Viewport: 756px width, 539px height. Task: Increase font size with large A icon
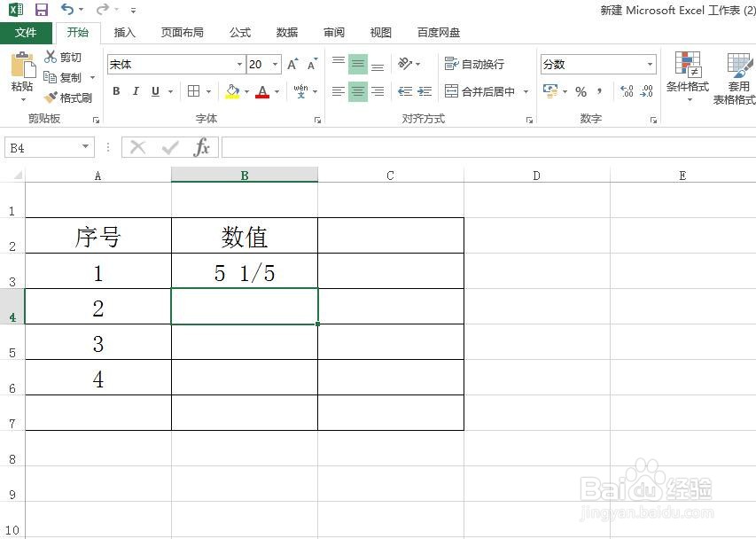[292, 64]
